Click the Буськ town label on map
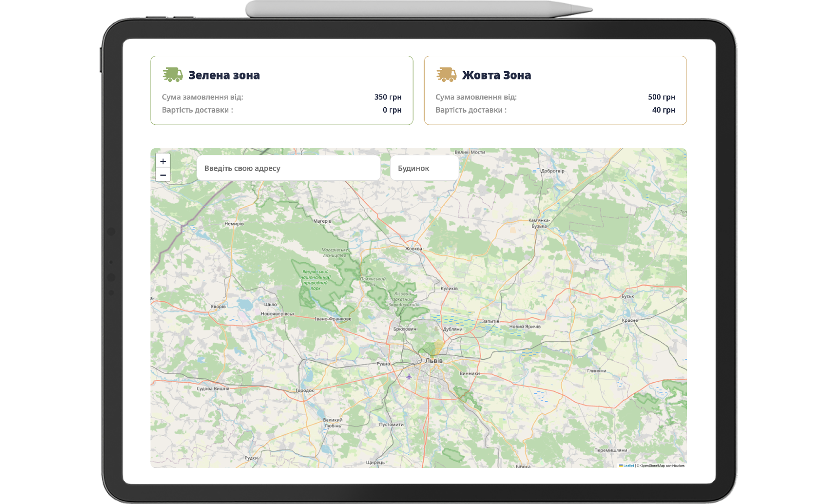837x504 pixels. 627,296
